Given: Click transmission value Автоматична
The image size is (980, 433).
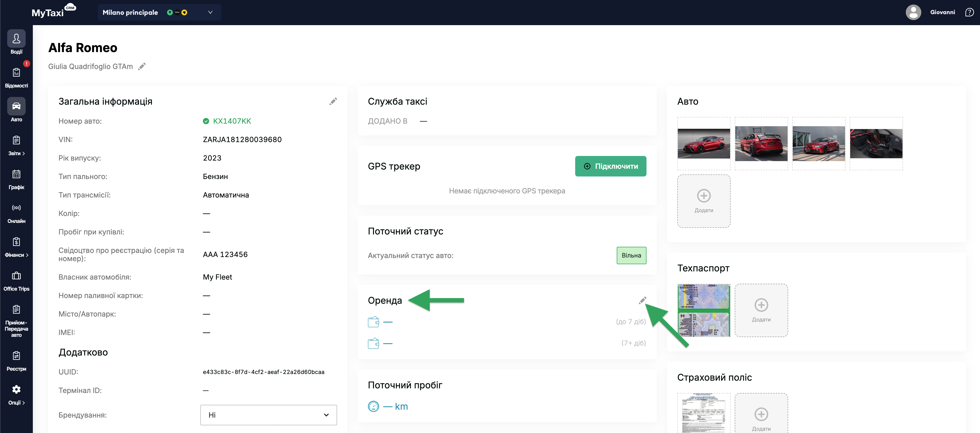Looking at the screenshot, I should [x=226, y=195].
